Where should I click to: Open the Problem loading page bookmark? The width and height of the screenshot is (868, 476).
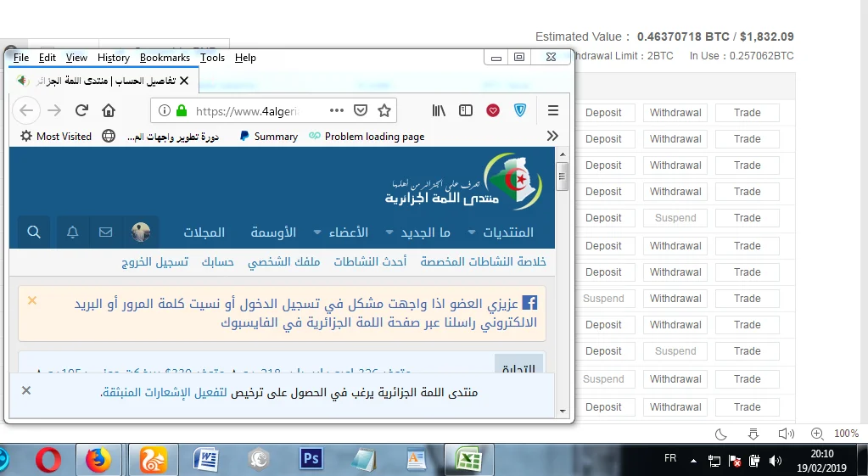tap(367, 137)
